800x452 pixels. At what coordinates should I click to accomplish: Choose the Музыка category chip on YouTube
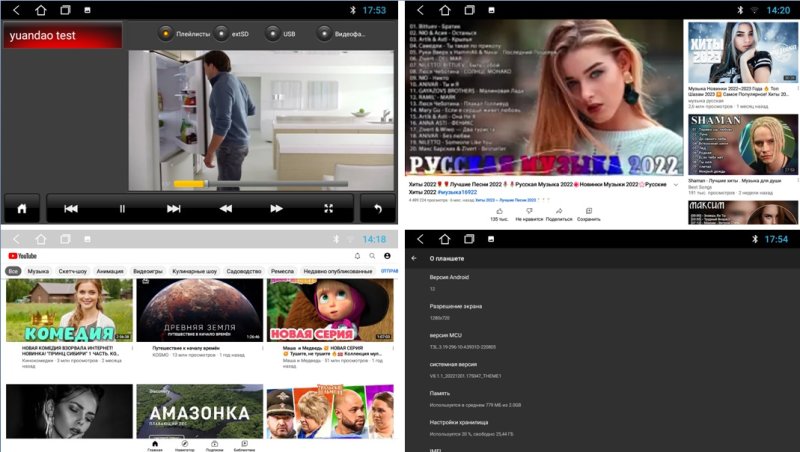click(x=38, y=271)
